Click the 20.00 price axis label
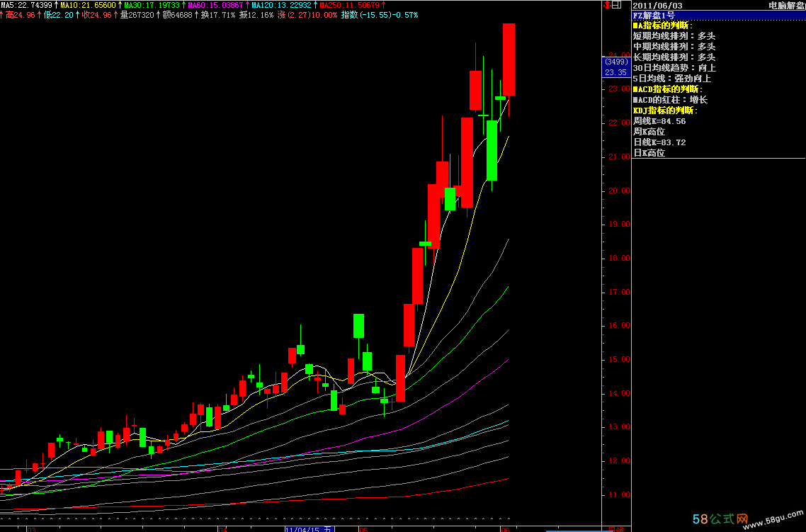 pyautogui.click(x=619, y=191)
